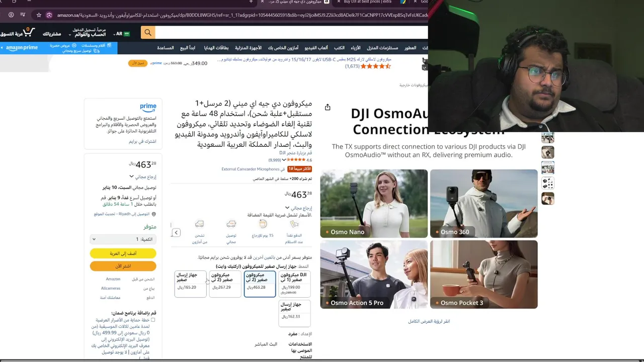The height and width of the screenshot is (362, 644).
Task: Open the AR language selector
Action: (122, 34)
